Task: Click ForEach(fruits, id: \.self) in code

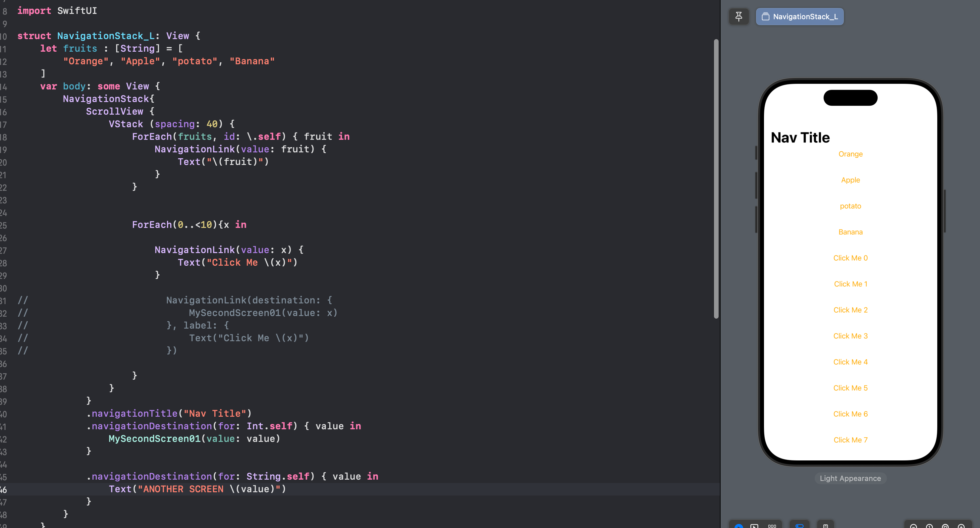Action: click(x=209, y=136)
